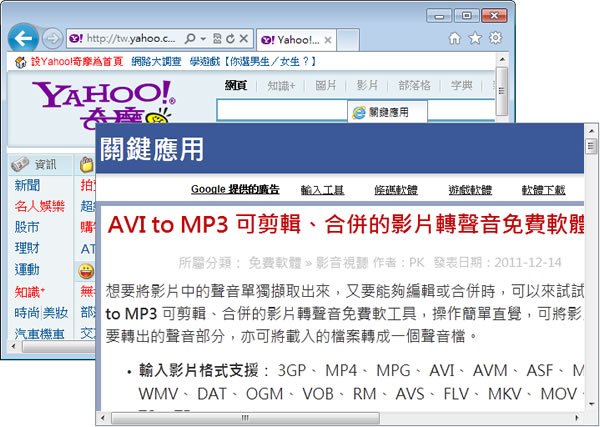
Task: Open the 軟體下載 link
Action: coord(543,190)
